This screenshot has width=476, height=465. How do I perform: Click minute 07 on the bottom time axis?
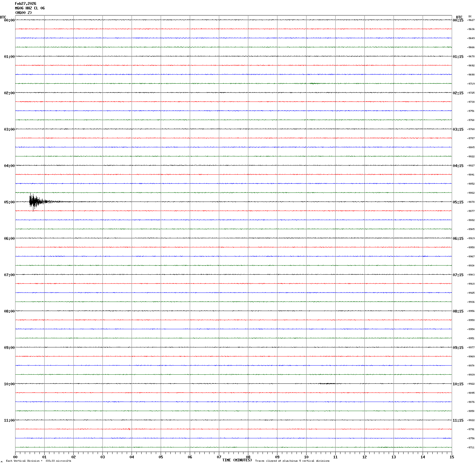[219, 457]
